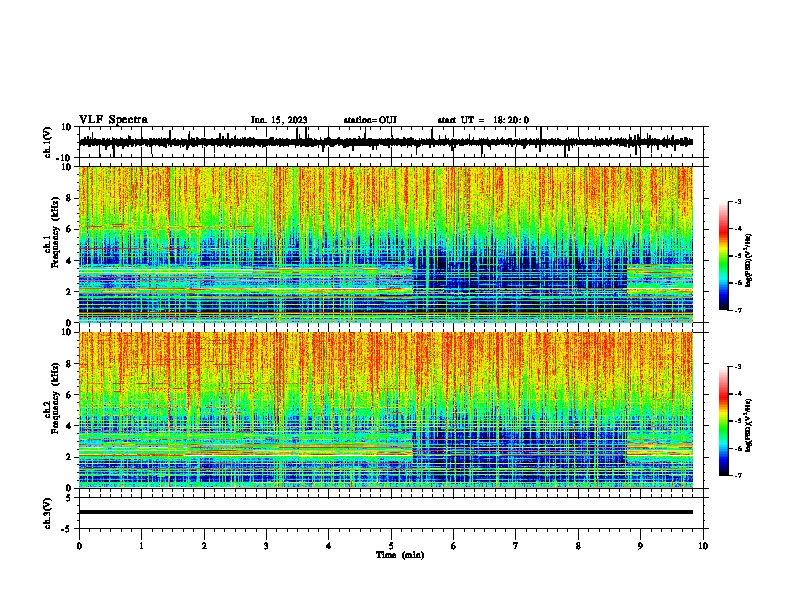792x612 pixels.
Task: Click the time axis tick label "10"
Action: pos(703,546)
